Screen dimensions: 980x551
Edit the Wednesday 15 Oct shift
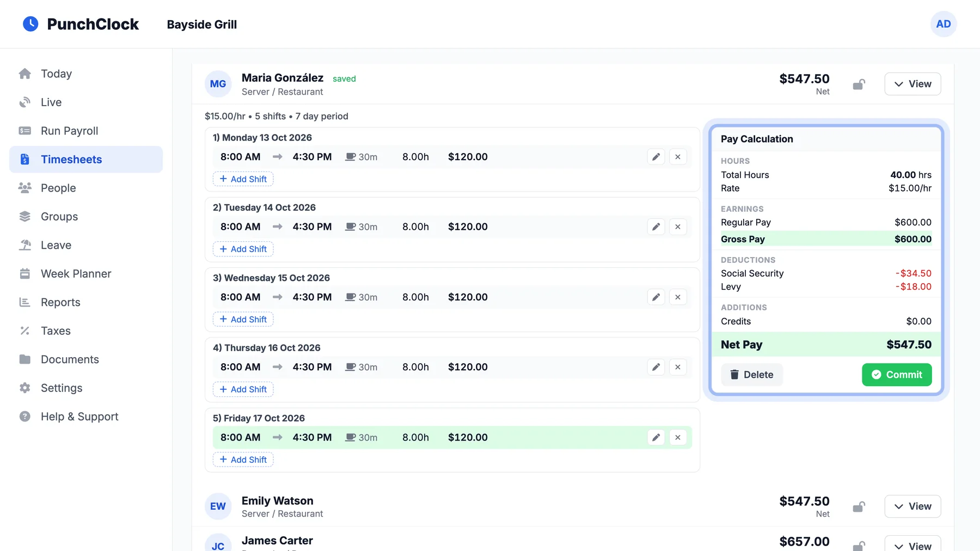tap(656, 297)
